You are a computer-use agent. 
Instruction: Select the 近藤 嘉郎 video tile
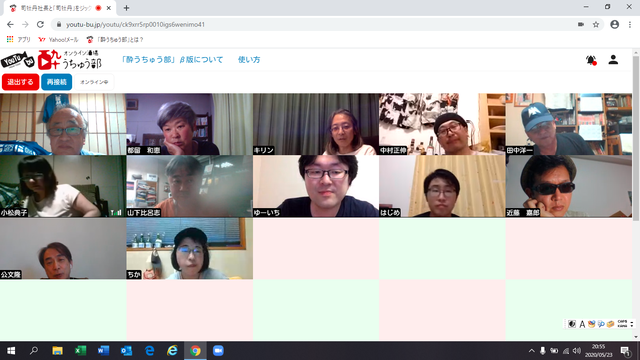coord(569,186)
